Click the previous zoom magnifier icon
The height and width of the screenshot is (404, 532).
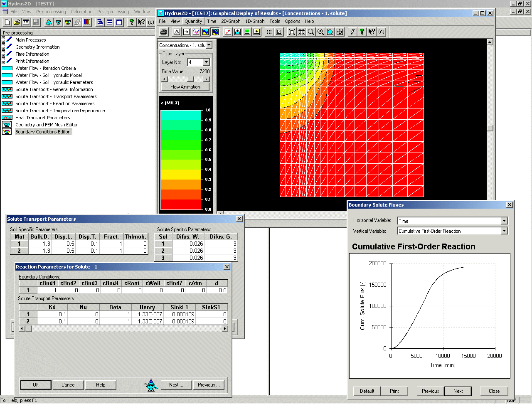[320, 32]
